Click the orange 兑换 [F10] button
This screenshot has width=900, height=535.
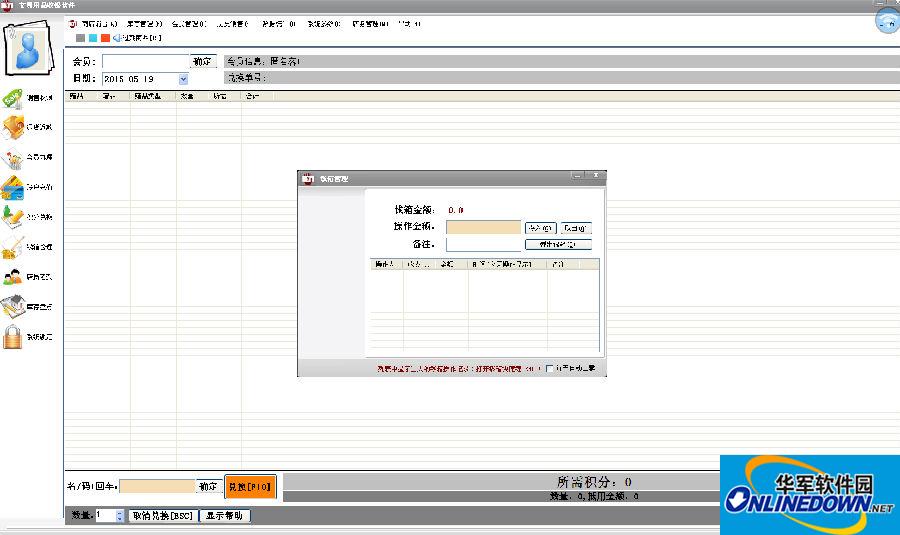(x=250, y=486)
